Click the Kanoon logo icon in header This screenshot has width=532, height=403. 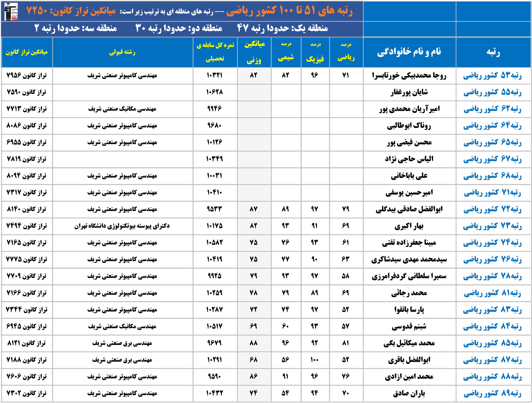tap(11, 11)
